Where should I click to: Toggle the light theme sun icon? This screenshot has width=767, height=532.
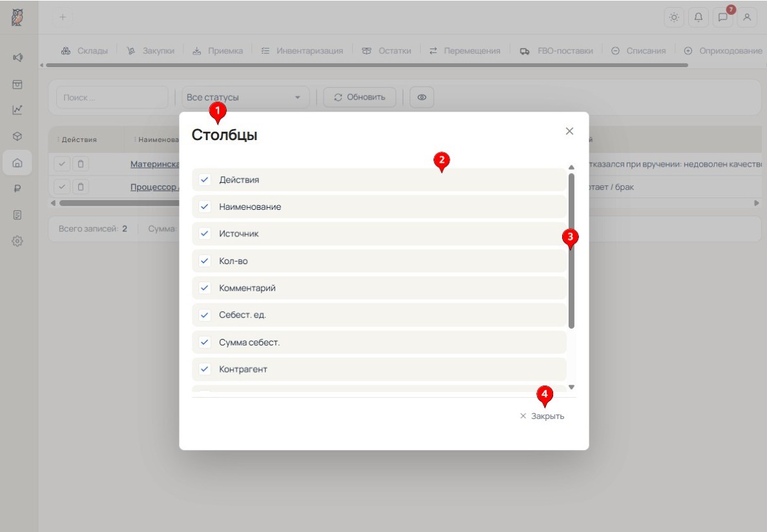pyautogui.click(x=674, y=17)
